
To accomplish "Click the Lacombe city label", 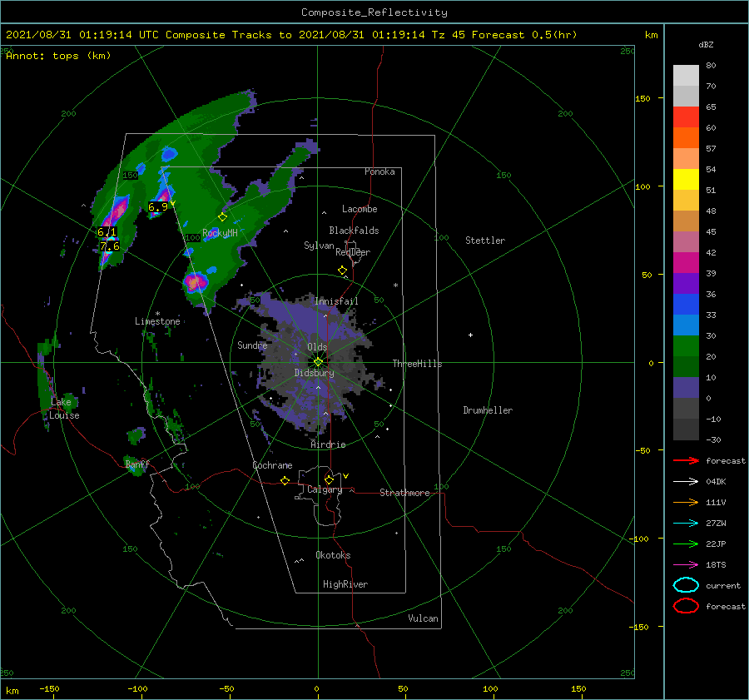I will click(360, 209).
